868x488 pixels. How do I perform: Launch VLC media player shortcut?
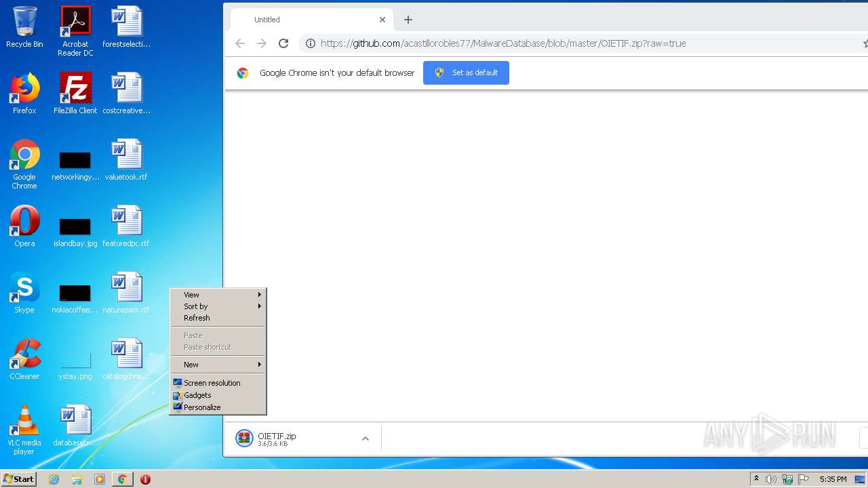pos(24,430)
